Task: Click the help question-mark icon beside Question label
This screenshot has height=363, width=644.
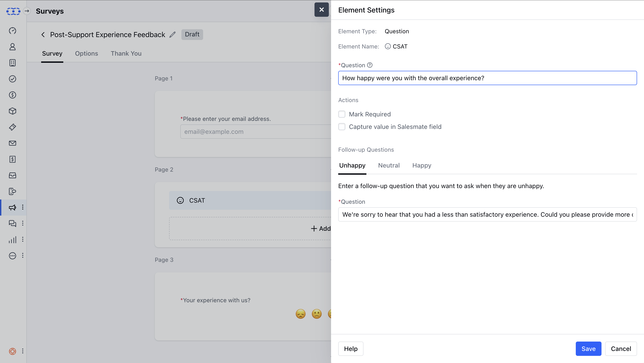Action: pyautogui.click(x=370, y=65)
